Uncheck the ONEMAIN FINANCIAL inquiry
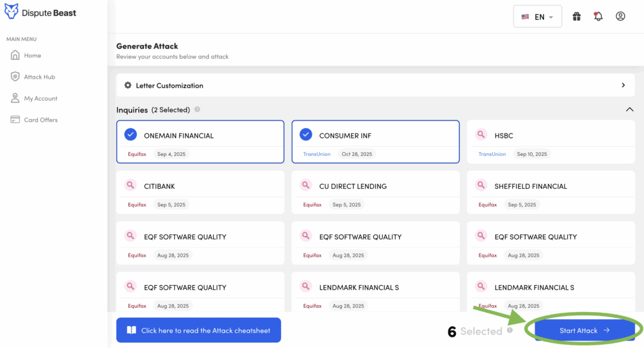Image resolution: width=644 pixels, height=348 pixels. [130, 135]
